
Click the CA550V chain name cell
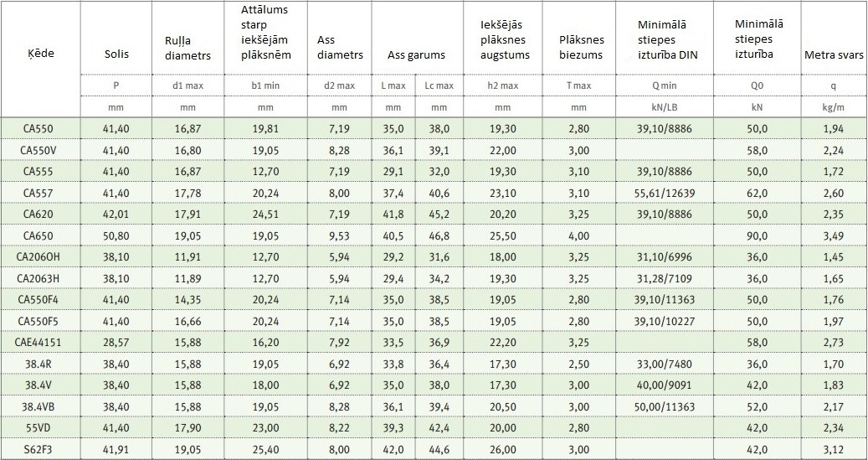click(x=39, y=150)
